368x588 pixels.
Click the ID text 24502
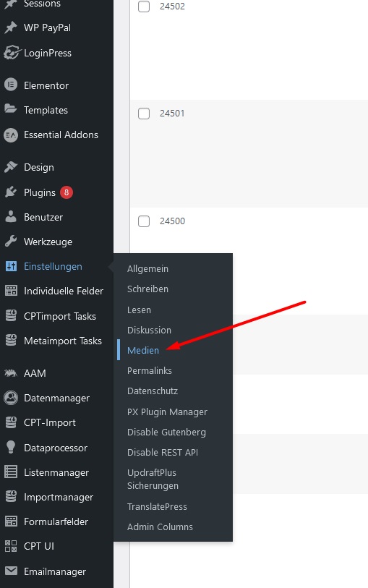click(172, 7)
